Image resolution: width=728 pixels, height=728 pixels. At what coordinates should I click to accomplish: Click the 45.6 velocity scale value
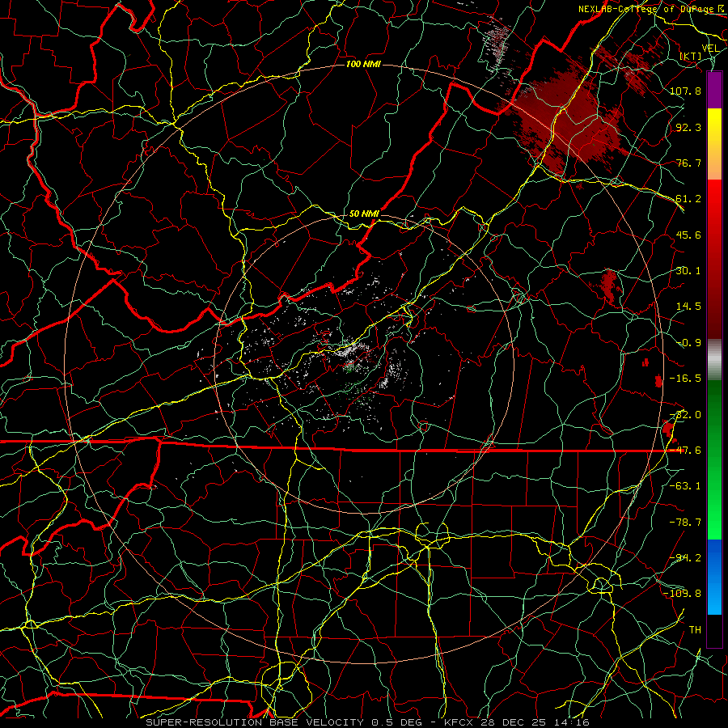pos(688,235)
